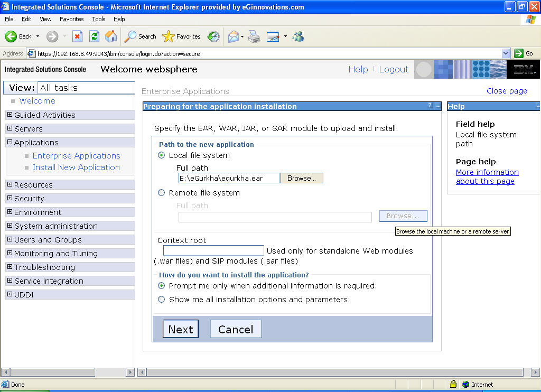Click the IBM logo

524,69
